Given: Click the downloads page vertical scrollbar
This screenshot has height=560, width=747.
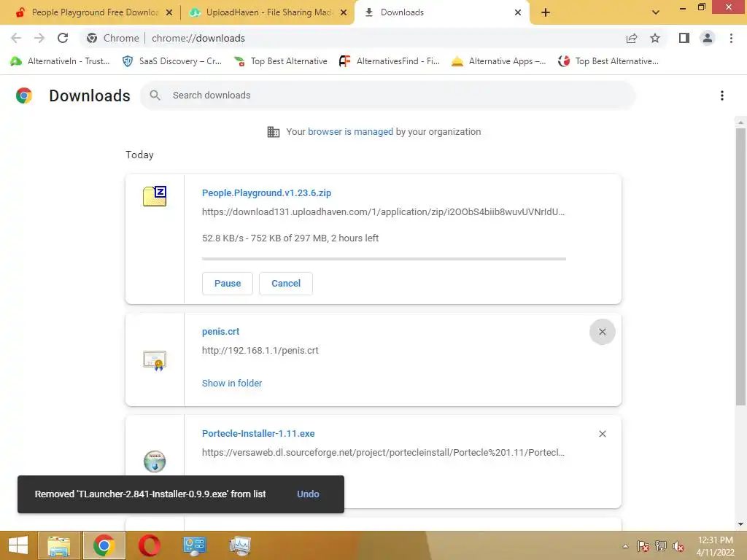Looking at the screenshot, I should coord(740,267).
